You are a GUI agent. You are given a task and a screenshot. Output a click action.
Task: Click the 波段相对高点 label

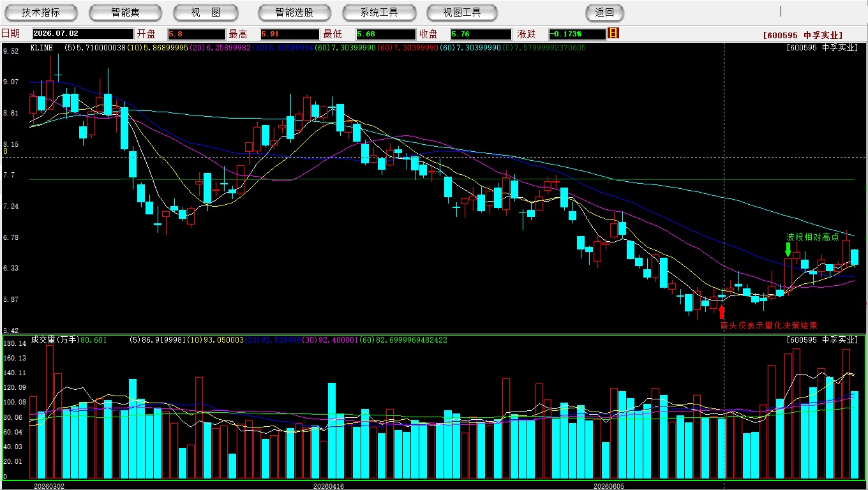812,237
